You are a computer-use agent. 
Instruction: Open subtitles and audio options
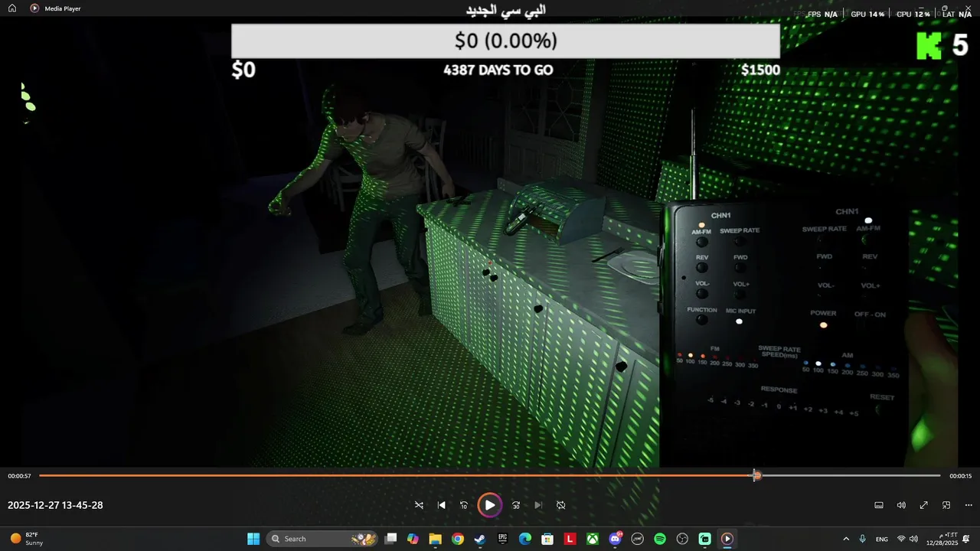(x=879, y=505)
